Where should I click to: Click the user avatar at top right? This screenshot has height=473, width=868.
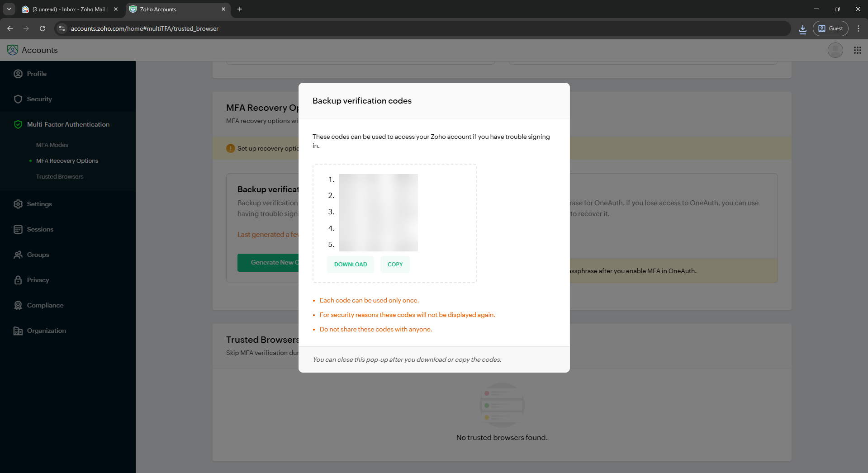tap(835, 50)
